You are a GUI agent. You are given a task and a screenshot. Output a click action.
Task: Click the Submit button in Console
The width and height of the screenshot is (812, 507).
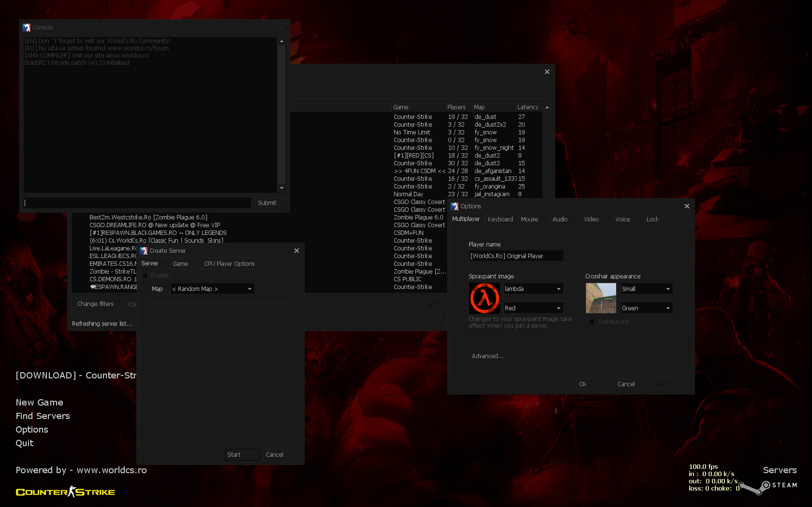coord(270,203)
